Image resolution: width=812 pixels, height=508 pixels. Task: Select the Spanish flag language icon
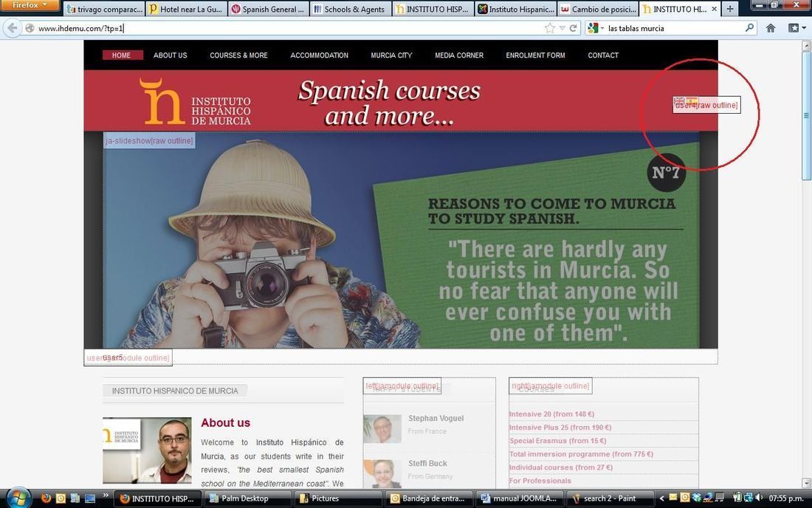pyautogui.click(x=692, y=100)
